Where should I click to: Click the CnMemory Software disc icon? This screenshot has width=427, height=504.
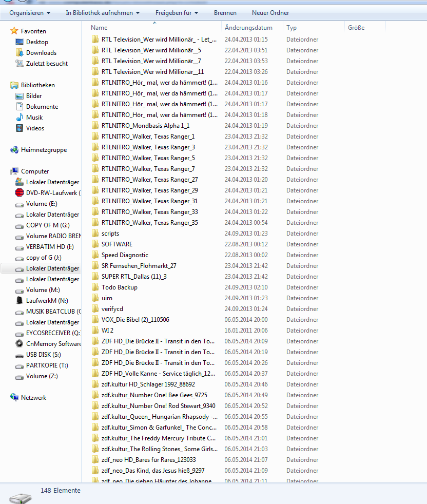[20, 343]
